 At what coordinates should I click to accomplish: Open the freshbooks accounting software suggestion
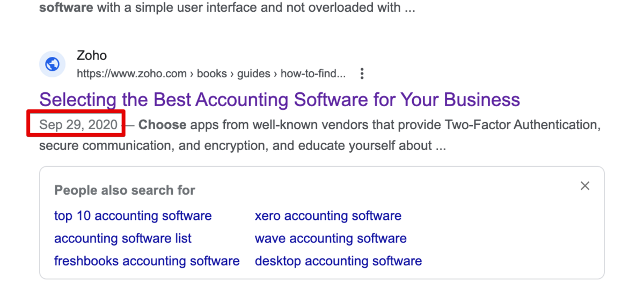[147, 261]
